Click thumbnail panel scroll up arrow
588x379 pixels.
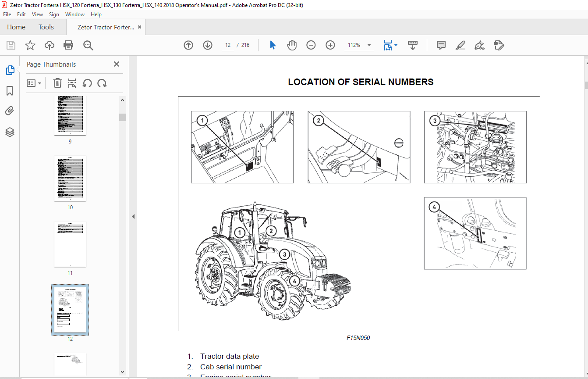123,100
